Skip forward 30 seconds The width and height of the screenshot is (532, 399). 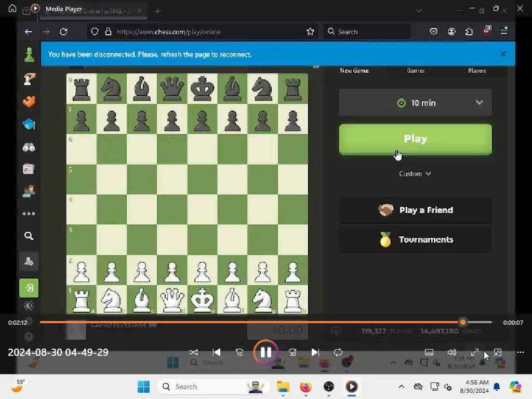pos(292,352)
